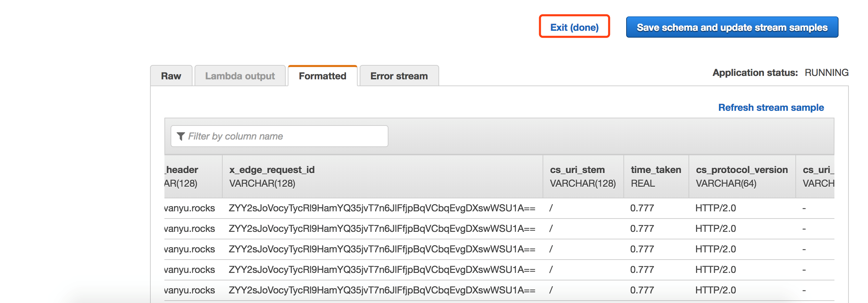Focus the Filter by column name field
868x303 pixels.
[x=284, y=136]
